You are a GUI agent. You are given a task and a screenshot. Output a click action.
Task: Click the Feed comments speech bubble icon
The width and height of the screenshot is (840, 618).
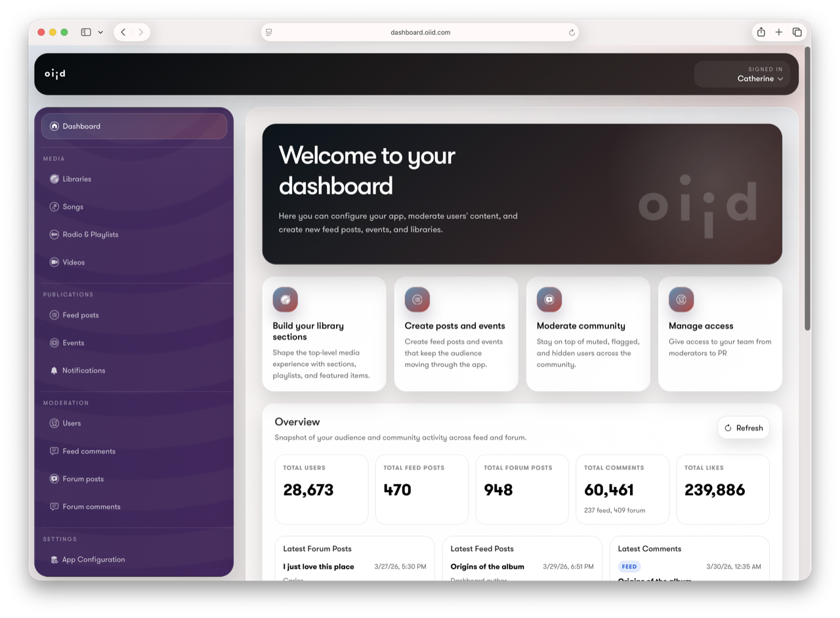[x=54, y=451]
